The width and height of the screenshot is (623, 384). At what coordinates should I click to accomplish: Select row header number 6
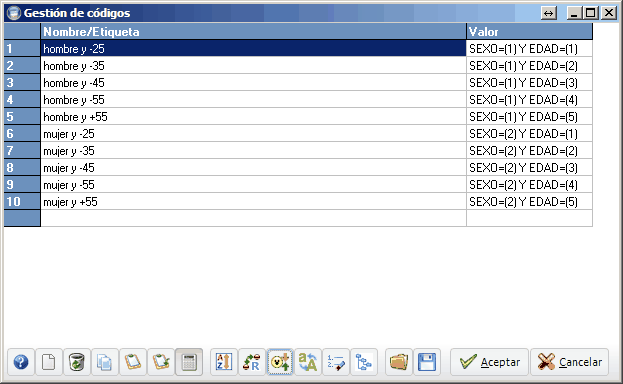tap(22, 134)
